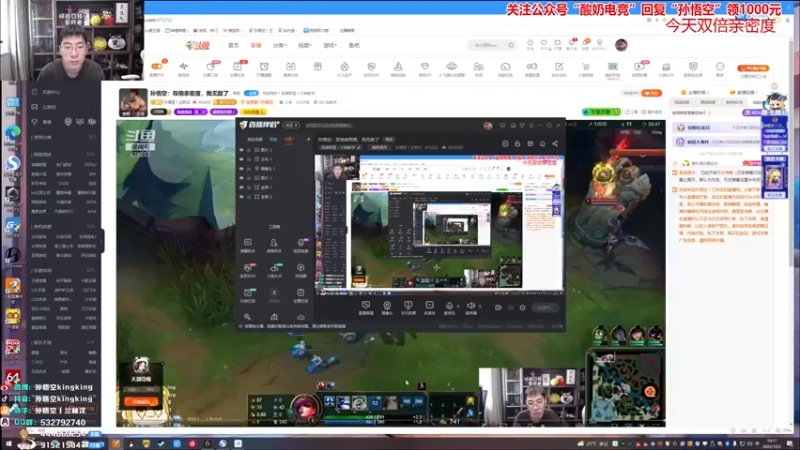Toggle the orange live switch in streamer toolbar
Screen dimensions: 800x450
[x=157, y=66]
